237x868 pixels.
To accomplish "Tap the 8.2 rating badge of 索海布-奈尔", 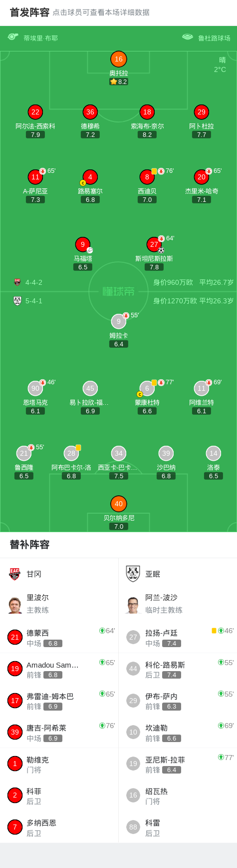I will point(147,134).
